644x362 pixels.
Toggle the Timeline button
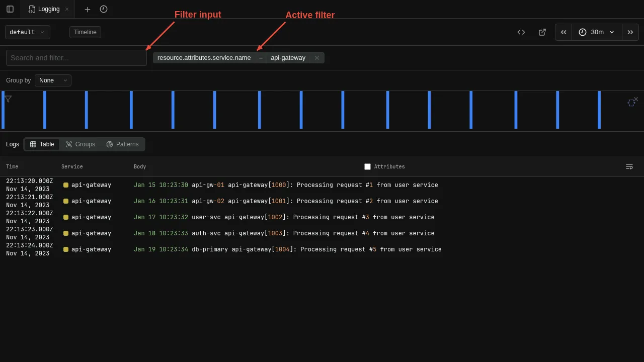tap(85, 32)
